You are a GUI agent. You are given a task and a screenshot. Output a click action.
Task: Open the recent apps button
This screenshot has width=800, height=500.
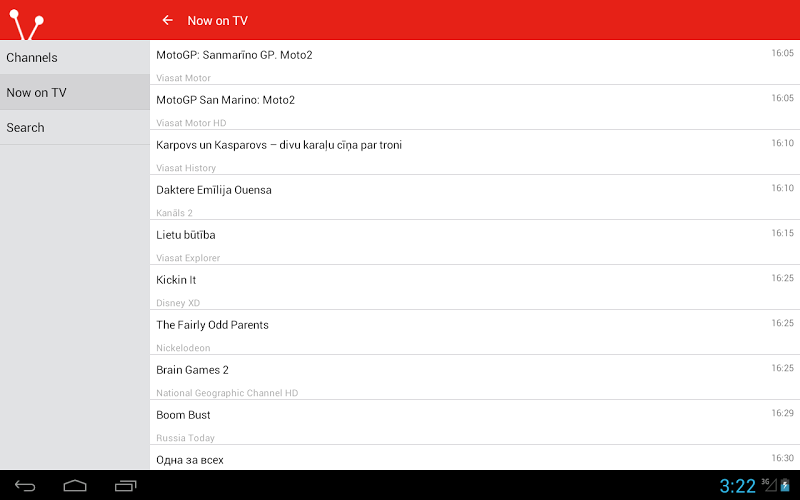tap(126, 486)
